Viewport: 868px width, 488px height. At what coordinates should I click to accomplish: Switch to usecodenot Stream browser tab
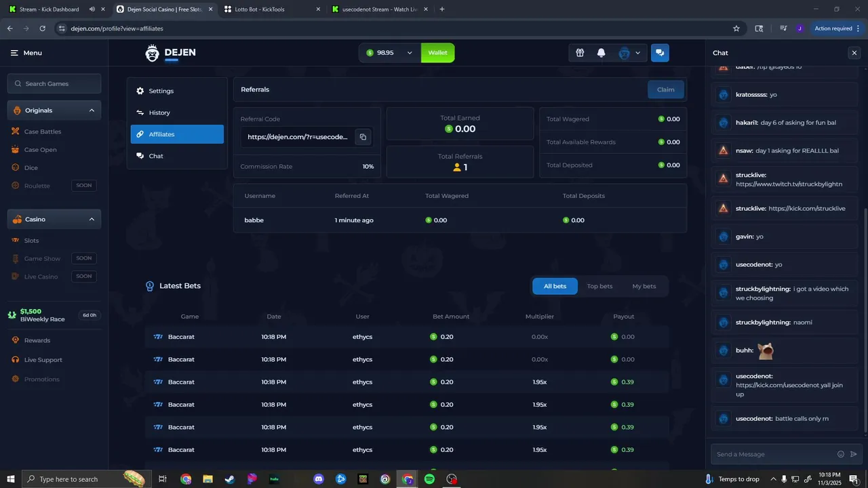[x=378, y=9]
